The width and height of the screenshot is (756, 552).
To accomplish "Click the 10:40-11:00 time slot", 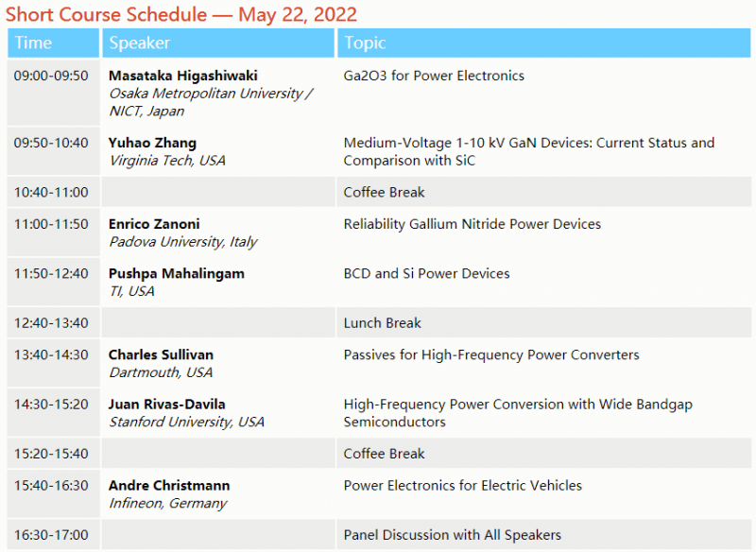I will [x=50, y=192].
